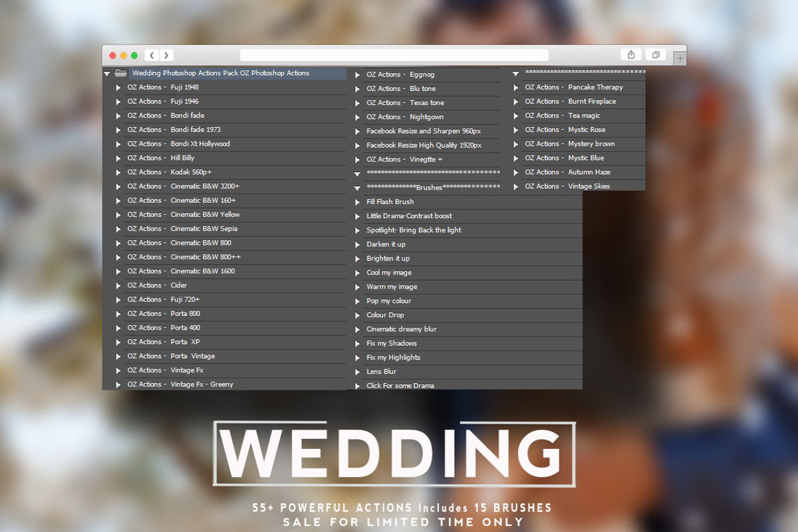
Task: Collapse the Brushes section triangle
Action: (358, 188)
